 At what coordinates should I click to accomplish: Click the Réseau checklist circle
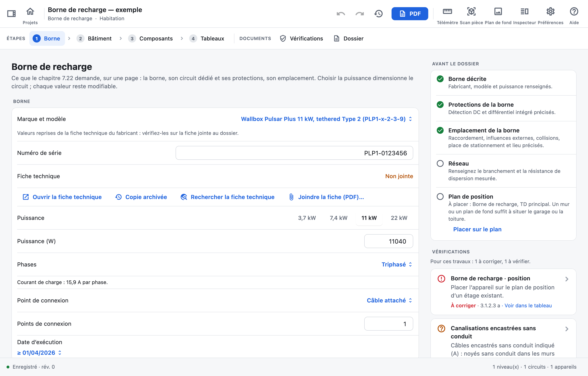[440, 163]
